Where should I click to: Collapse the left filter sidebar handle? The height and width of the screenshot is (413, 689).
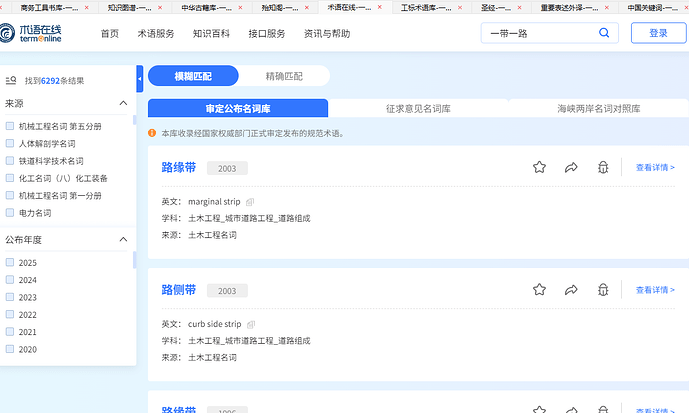pyautogui.click(x=140, y=79)
